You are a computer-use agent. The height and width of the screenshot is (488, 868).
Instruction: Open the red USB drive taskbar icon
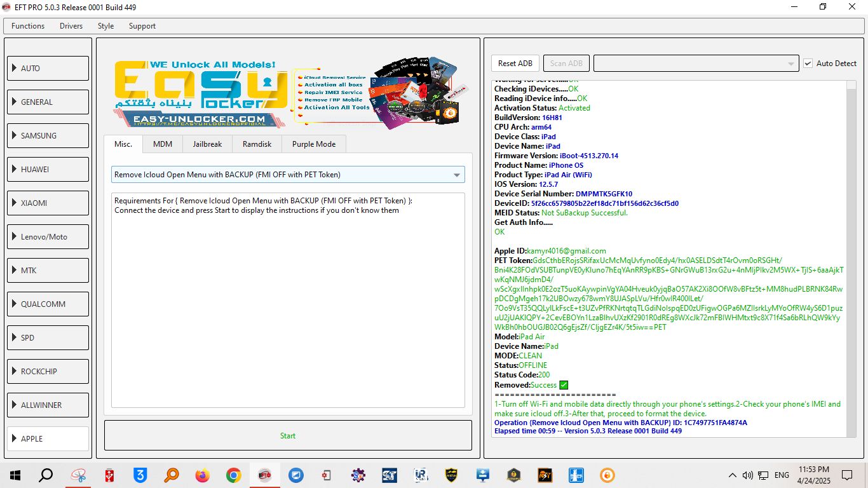pos(110,475)
